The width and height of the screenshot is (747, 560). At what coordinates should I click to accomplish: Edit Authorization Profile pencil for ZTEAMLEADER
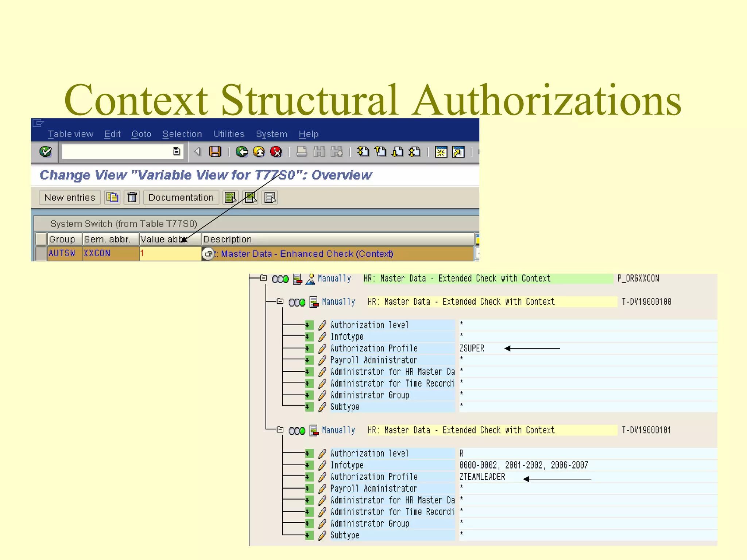[x=322, y=477]
